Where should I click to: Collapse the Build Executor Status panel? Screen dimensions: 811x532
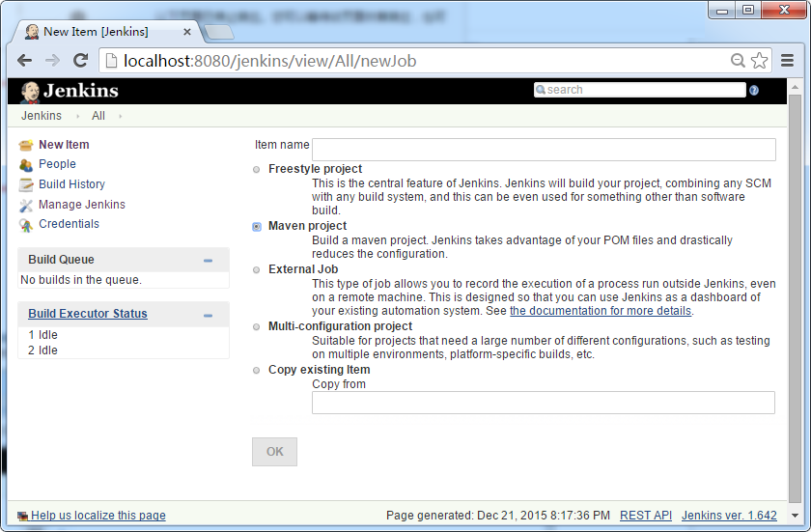pyautogui.click(x=208, y=316)
